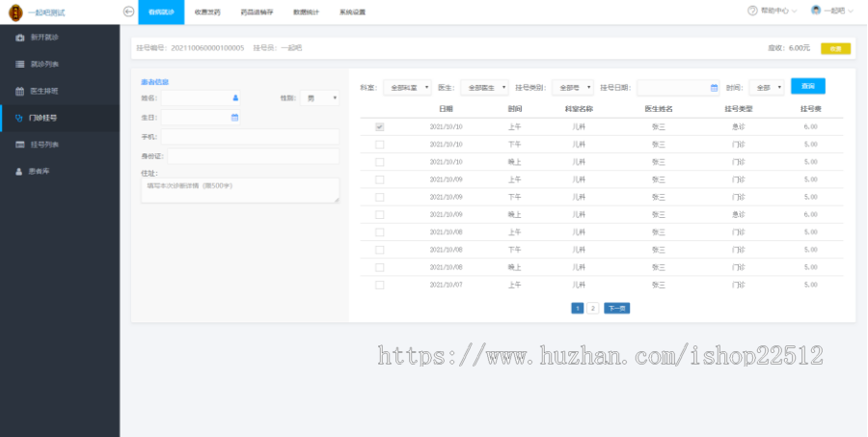Click the blue 查询 search button
Viewport: 868px width, 437px height.
pyautogui.click(x=807, y=86)
